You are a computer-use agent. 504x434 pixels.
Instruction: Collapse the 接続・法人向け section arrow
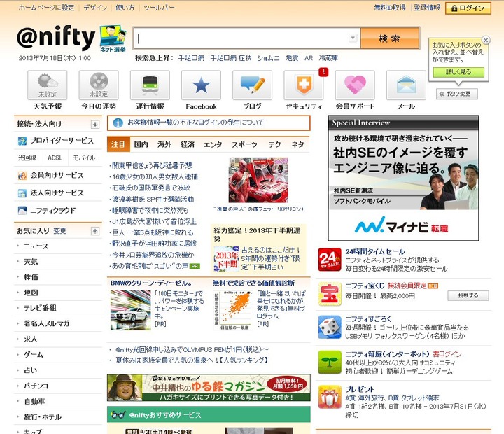tap(95, 125)
